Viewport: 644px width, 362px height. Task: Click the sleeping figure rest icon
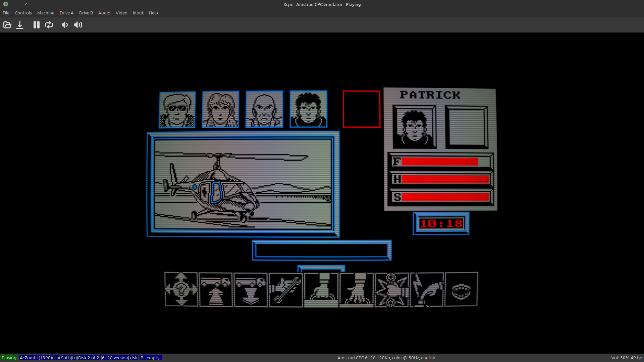[427, 289]
